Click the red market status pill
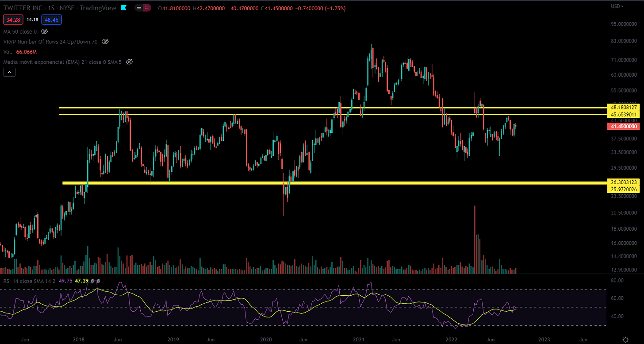The image size is (644, 344). point(147,8)
